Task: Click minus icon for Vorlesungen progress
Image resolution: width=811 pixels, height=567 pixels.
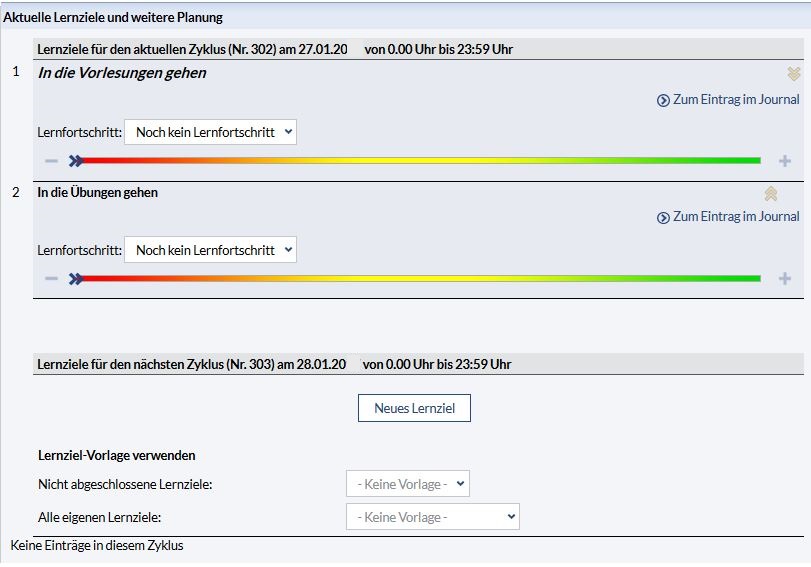Action: pyautogui.click(x=51, y=161)
